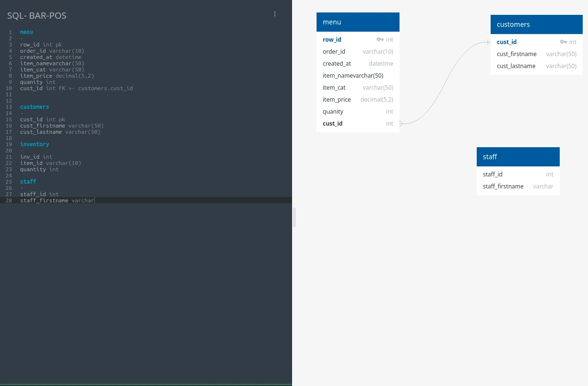Click the 'customers' heading in code editor

point(35,107)
